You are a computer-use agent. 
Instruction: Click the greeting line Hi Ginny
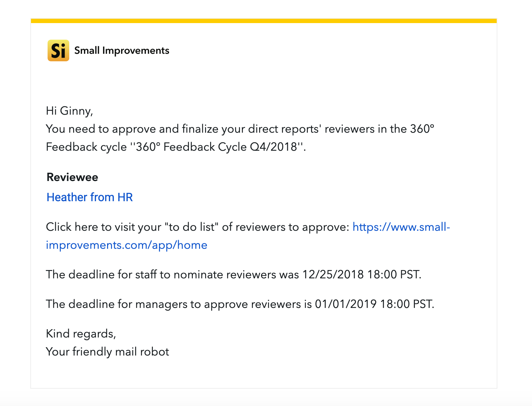point(69,111)
